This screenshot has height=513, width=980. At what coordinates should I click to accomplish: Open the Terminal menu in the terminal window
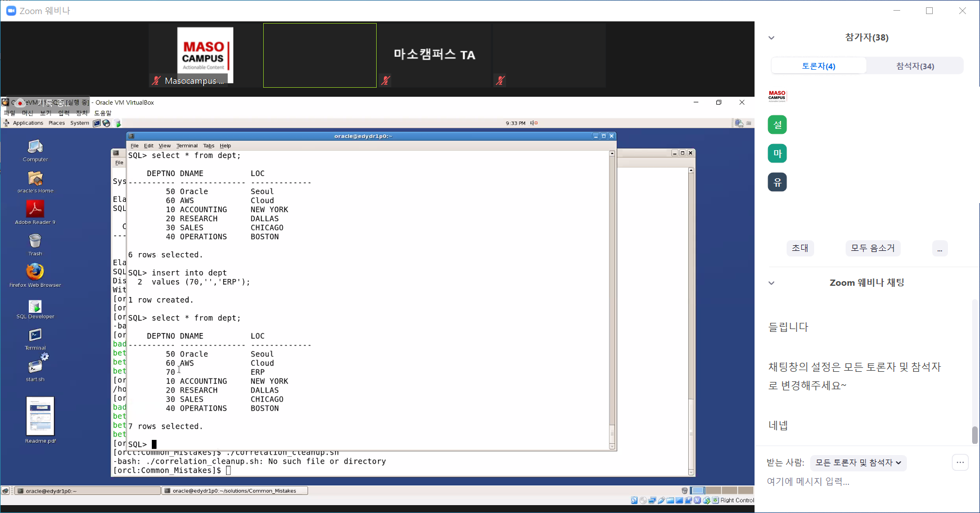[187, 146]
